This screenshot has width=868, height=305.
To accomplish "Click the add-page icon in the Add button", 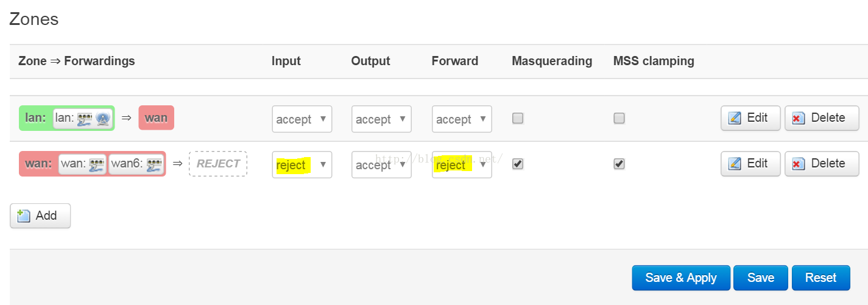I will [x=24, y=216].
